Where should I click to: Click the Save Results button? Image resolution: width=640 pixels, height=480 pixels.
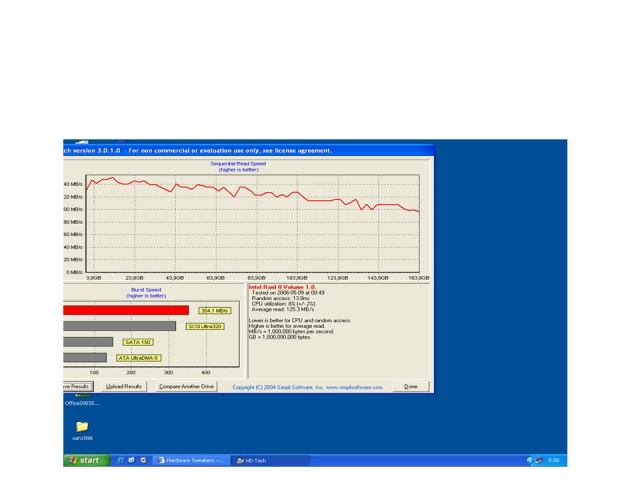tap(79, 386)
